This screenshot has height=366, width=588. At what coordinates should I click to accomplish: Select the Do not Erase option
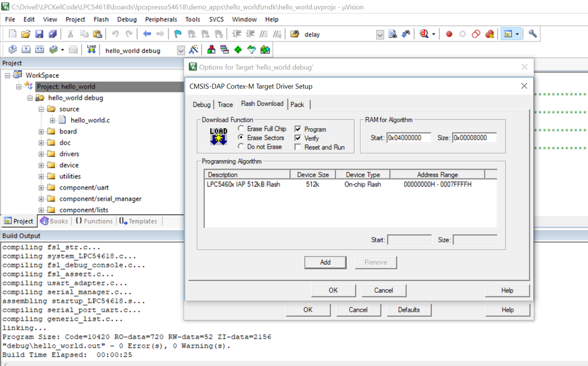point(241,147)
